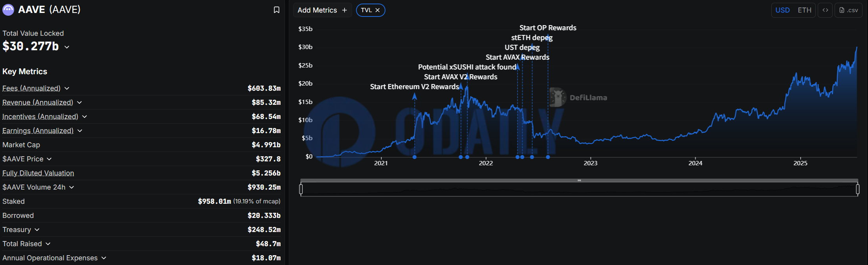Click the Fully Diluted Valuation label
Screen dimensions: 868x265
coord(38,173)
